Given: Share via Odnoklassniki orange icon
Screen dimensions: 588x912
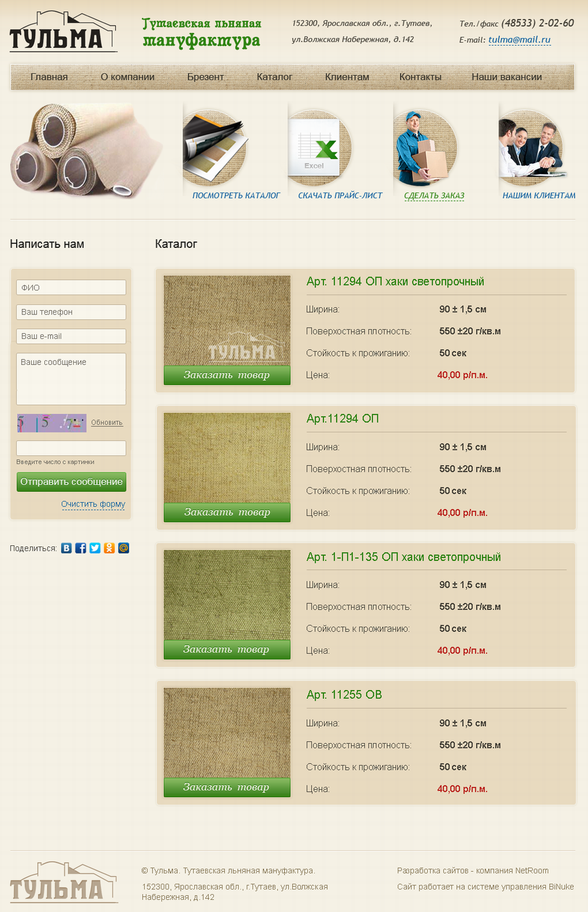Looking at the screenshot, I should coord(109,548).
